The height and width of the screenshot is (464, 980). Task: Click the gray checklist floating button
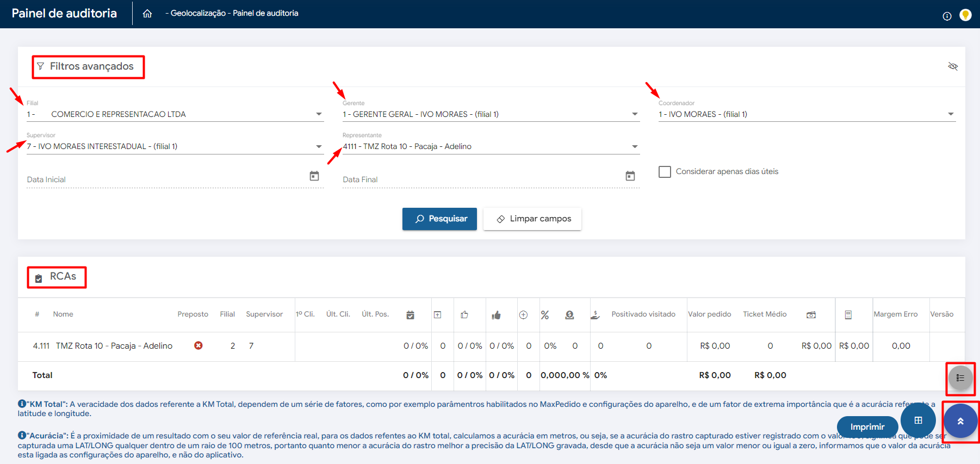pos(960,378)
